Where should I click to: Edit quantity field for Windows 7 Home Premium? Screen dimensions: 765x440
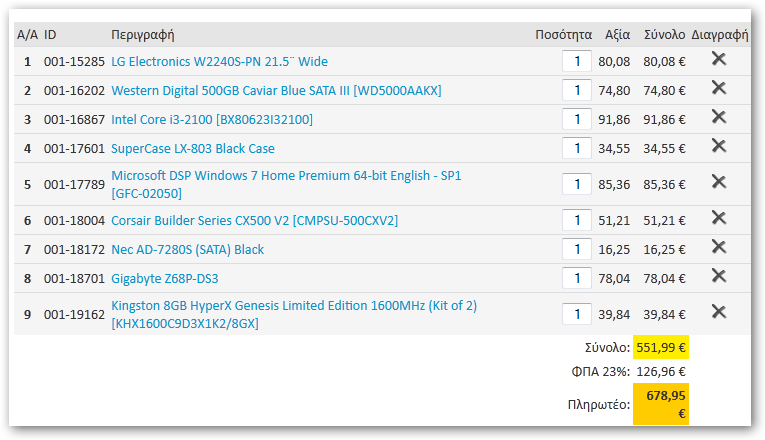click(577, 184)
